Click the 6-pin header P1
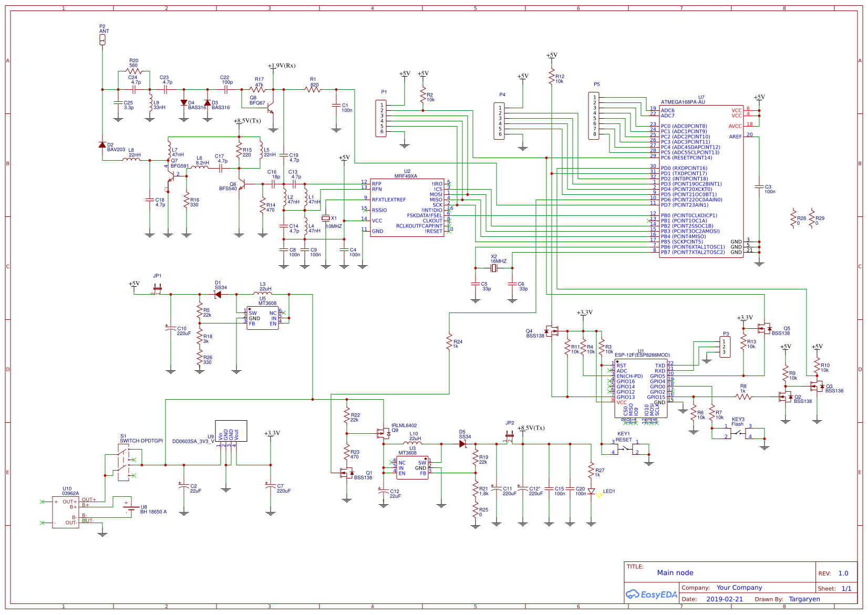 tap(382, 117)
